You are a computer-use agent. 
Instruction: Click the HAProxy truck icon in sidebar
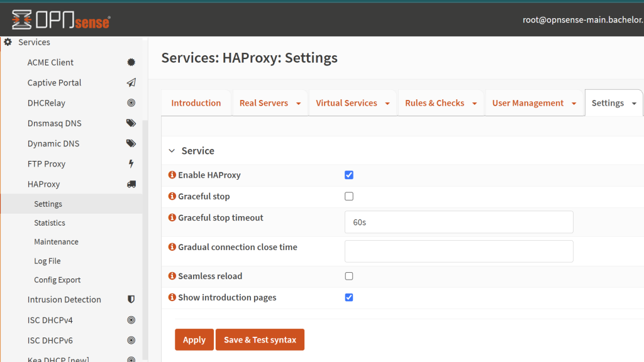click(131, 184)
